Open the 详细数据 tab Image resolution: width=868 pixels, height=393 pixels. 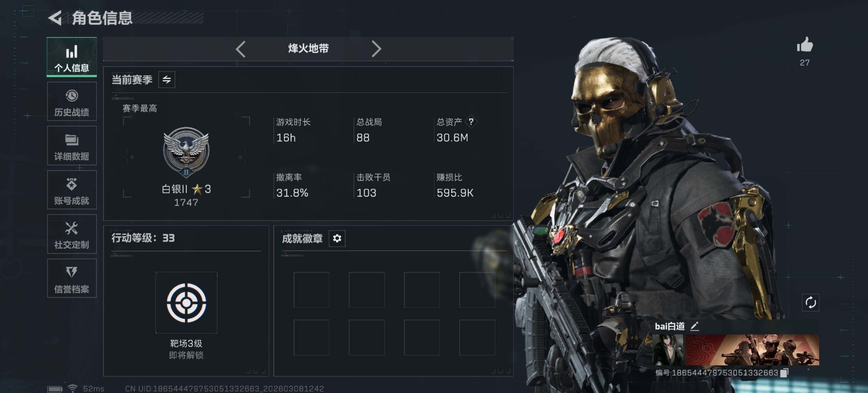tap(72, 146)
